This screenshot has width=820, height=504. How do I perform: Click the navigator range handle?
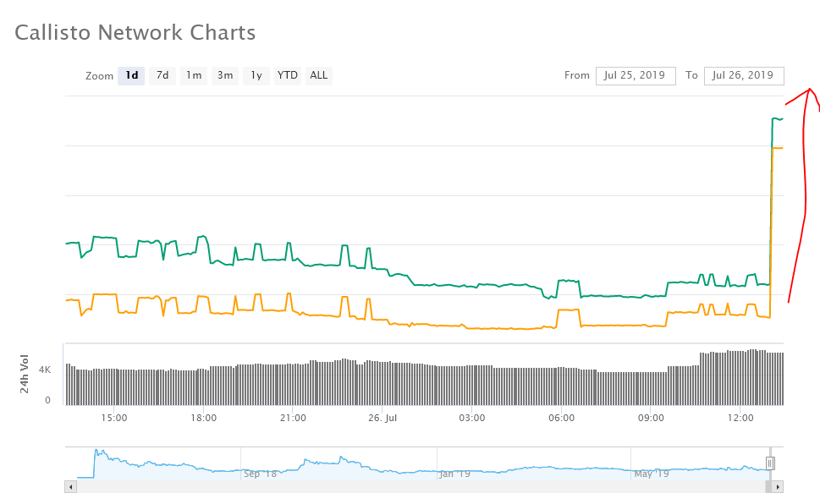pyautogui.click(x=770, y=463)
